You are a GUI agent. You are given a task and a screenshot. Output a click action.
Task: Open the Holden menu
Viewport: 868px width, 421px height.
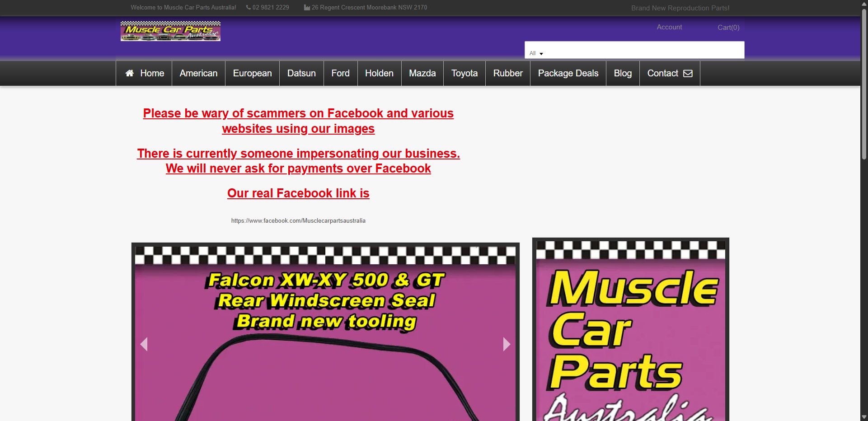379,73
